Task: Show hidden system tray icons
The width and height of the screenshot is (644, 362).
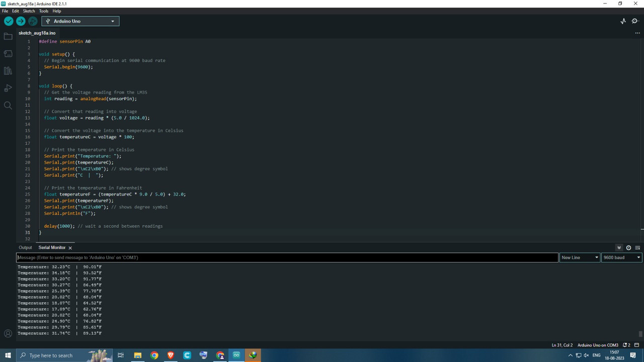Action: point(570,355)
